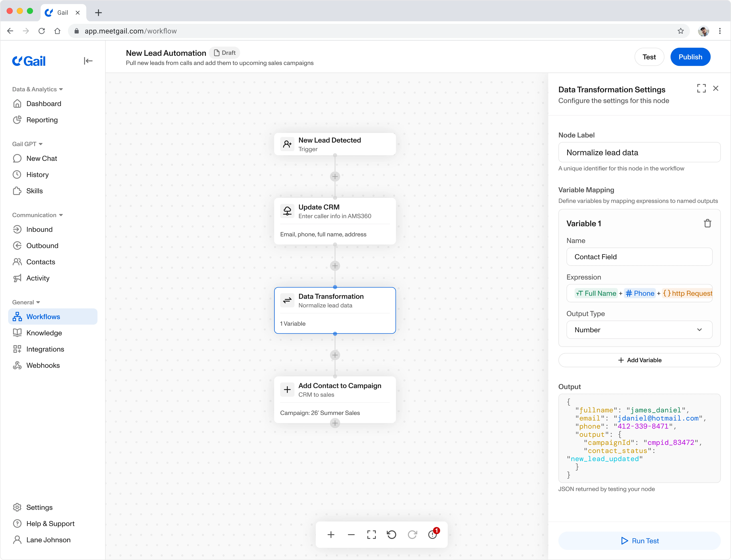Open the browser three-dot menu

[720, 31]
